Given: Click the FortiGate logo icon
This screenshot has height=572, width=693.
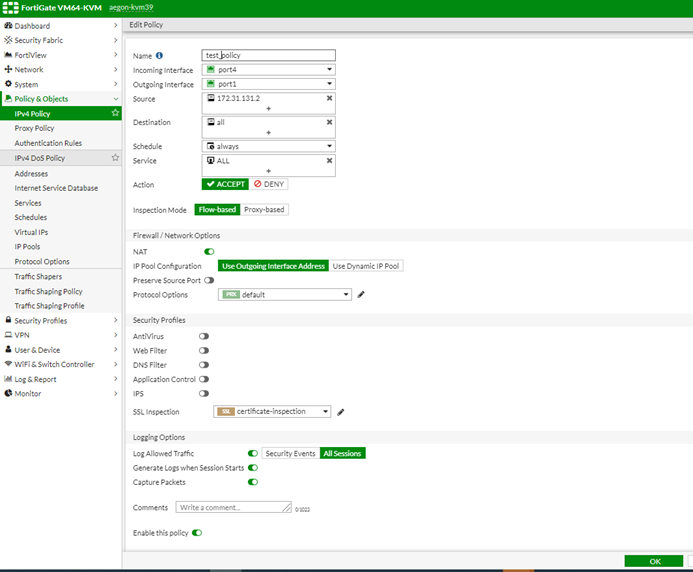Looking at the screenshot, I should pyautogui.click(x=11, y=8).
